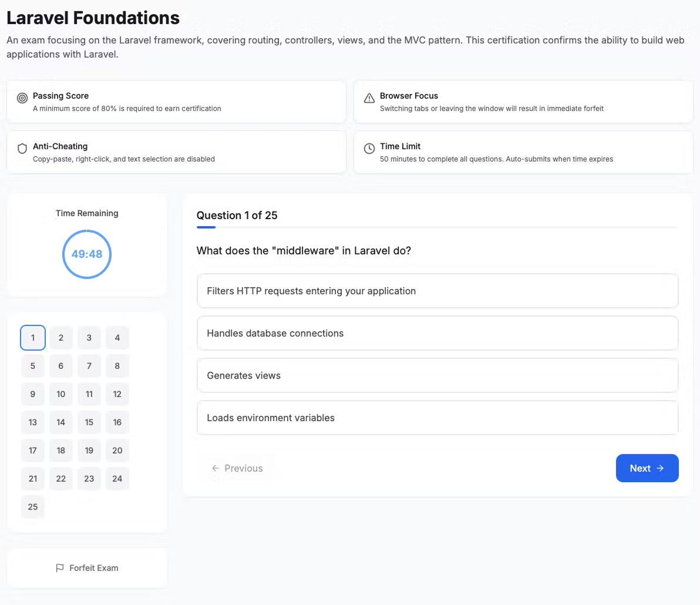The width and height of the screenshot is (700, 605).
Task: Click the circular countdown timer ring
Action: [87, 254]
